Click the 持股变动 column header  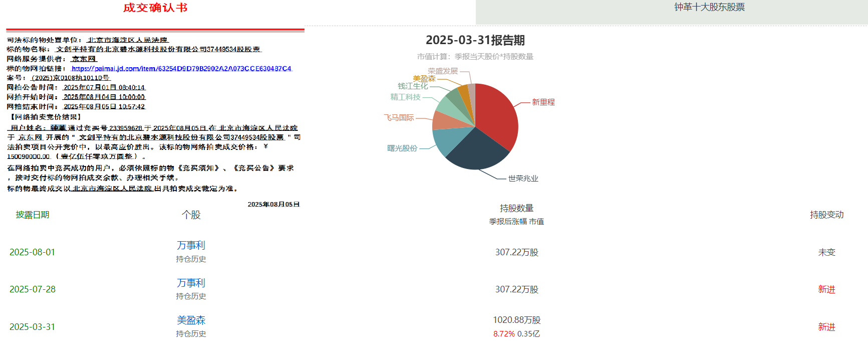pos(826,215)
